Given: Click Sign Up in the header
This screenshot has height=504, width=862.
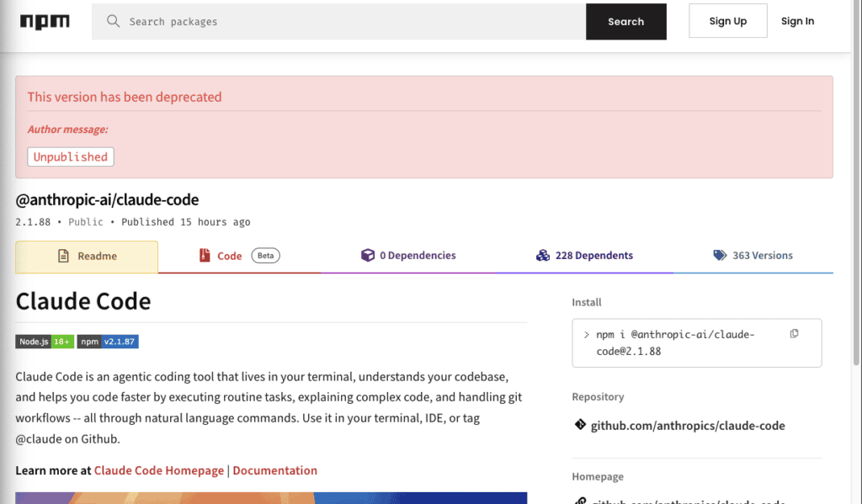Looking at the screenshot, I should pyautogui.click(x=727, y=20).
